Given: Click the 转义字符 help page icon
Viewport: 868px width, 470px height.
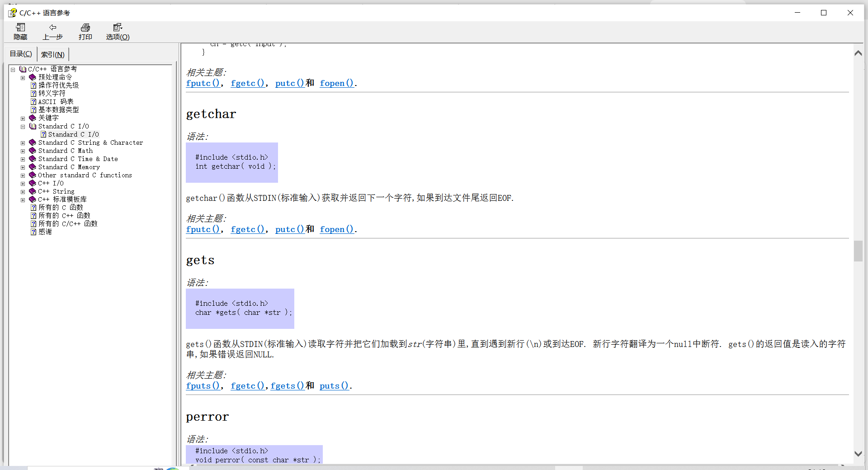Looking at the screenshot, I should 33,94.
